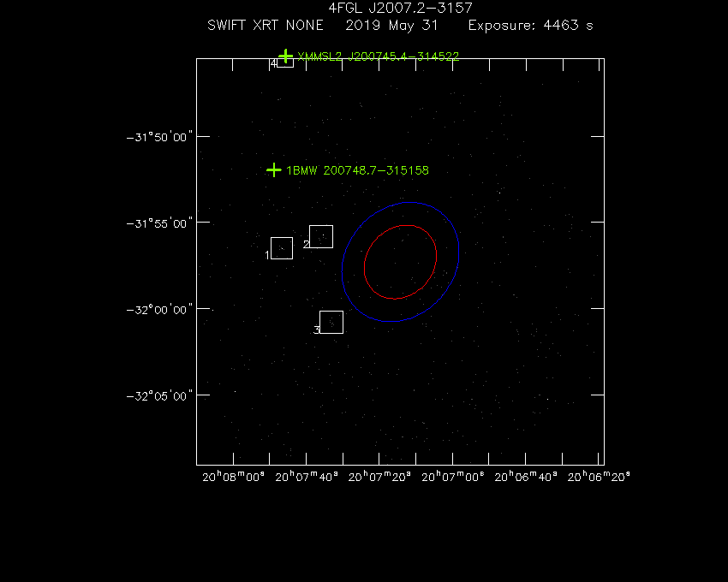The image size is (728, 582).
Task: Click the -31°50'00" declination label
Action: (159, 138)
